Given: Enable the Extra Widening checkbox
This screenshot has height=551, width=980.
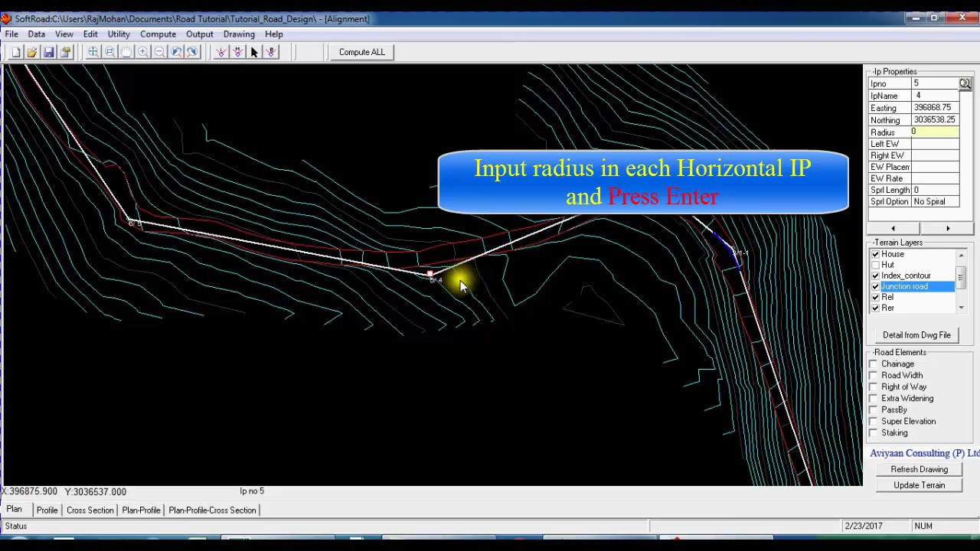Looking at the screenshot, I should 874,399.
